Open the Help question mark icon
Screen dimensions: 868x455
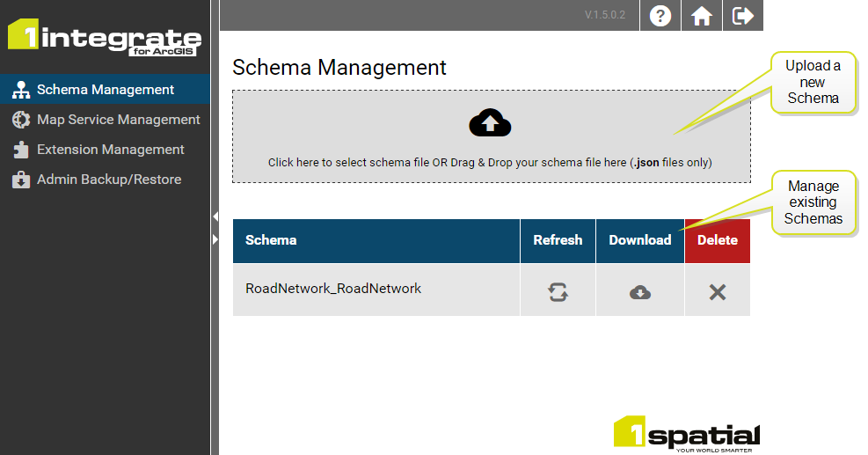660,16
